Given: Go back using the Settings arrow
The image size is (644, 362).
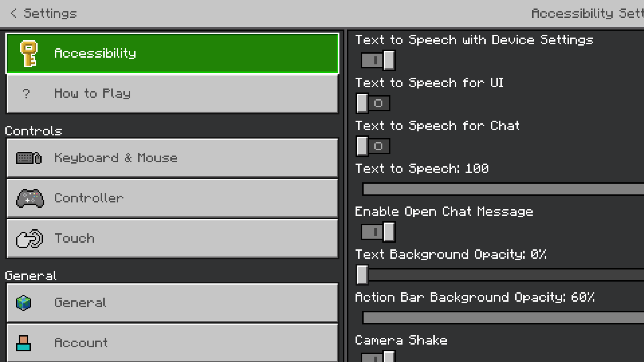Looking at the screenshot, I should (13, 13).
